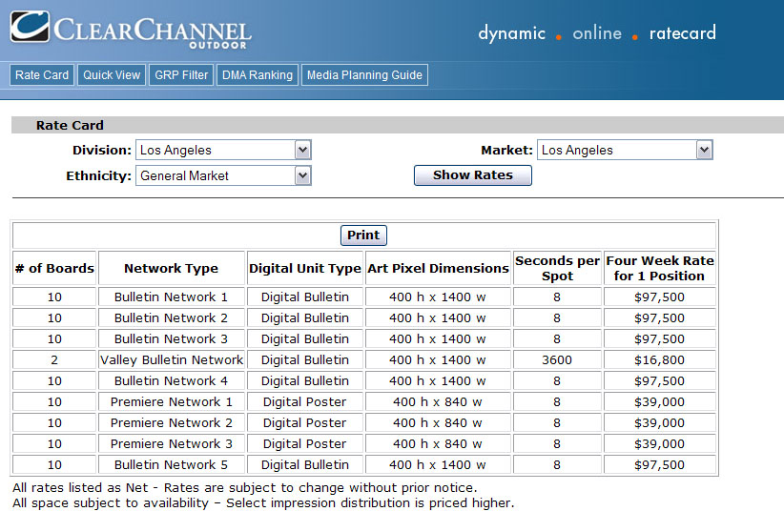
Task: Click the $97,500 rate for Bulletin Network 1
Action: [659, 297]
